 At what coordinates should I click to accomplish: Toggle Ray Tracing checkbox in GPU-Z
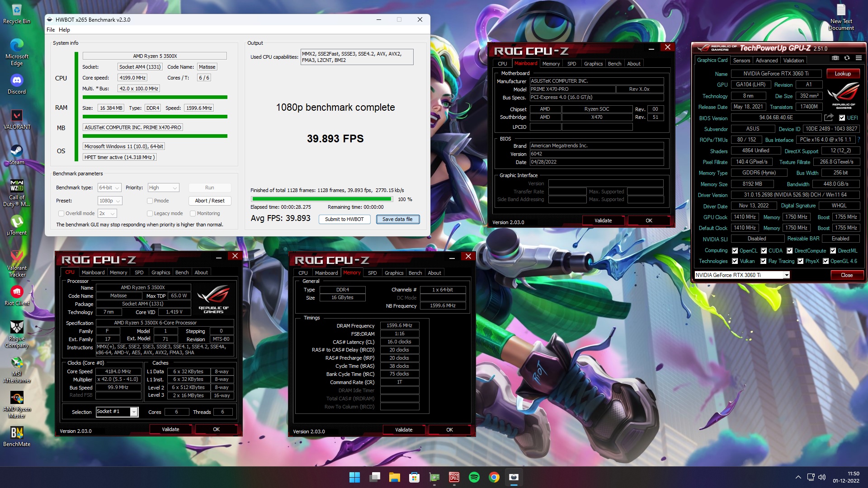click(x=763, y=261)
